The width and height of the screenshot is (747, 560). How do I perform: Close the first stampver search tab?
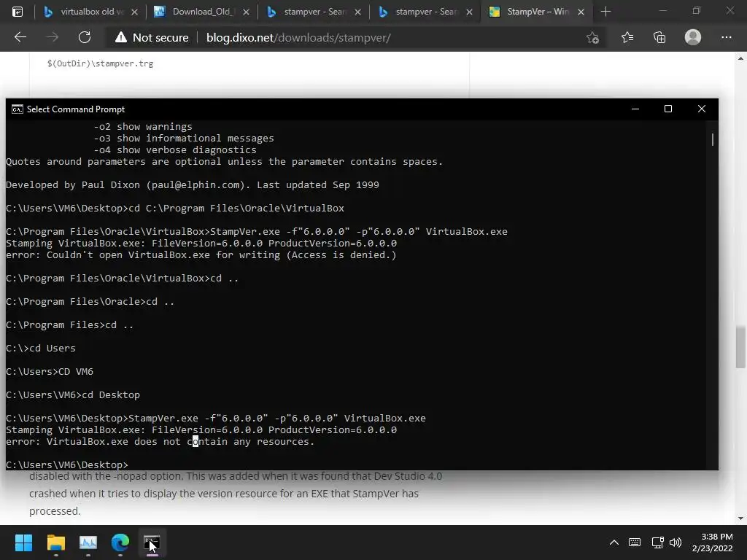click(357, 12)
